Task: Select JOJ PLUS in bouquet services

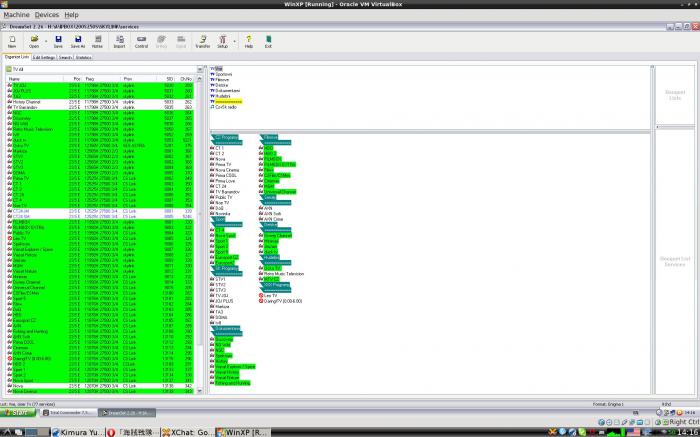Action: (x=224, y=301)
